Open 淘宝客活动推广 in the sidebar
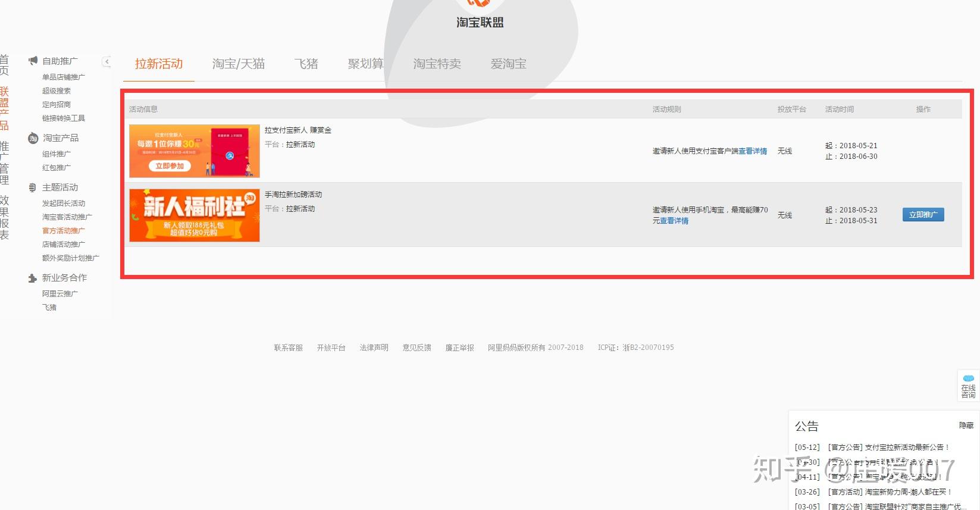The height and width of the screenshot is (510, 980). [x=67, y=217]
